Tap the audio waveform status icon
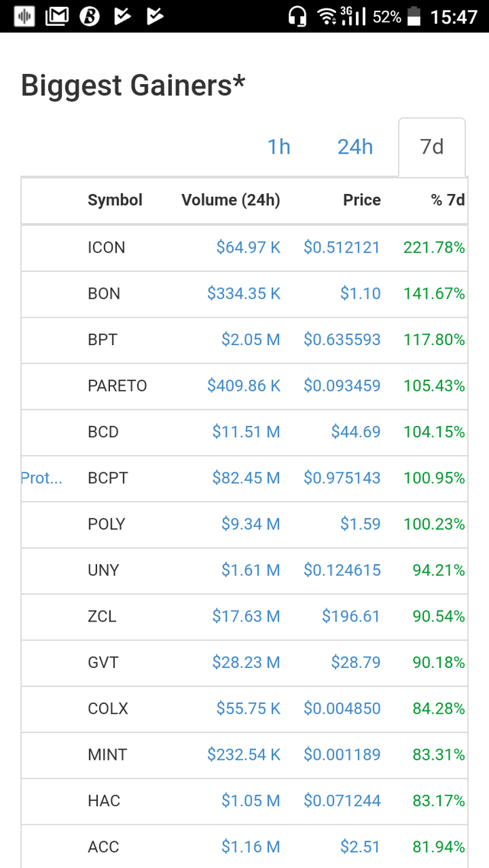The width and height of the screenshot is (489, 868). coord(24,16)
